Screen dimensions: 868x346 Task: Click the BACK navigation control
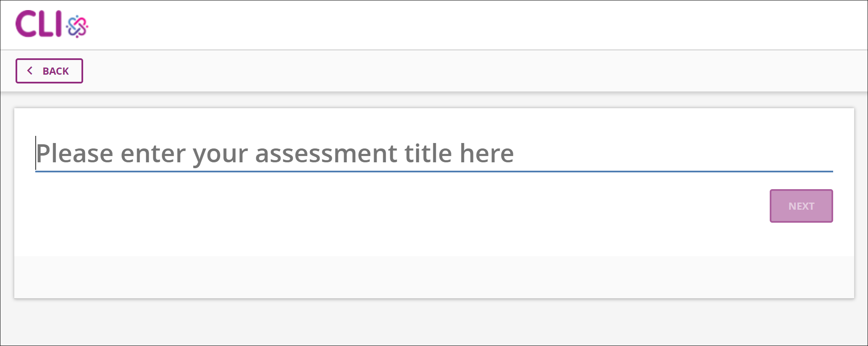[x=49, y=70]
